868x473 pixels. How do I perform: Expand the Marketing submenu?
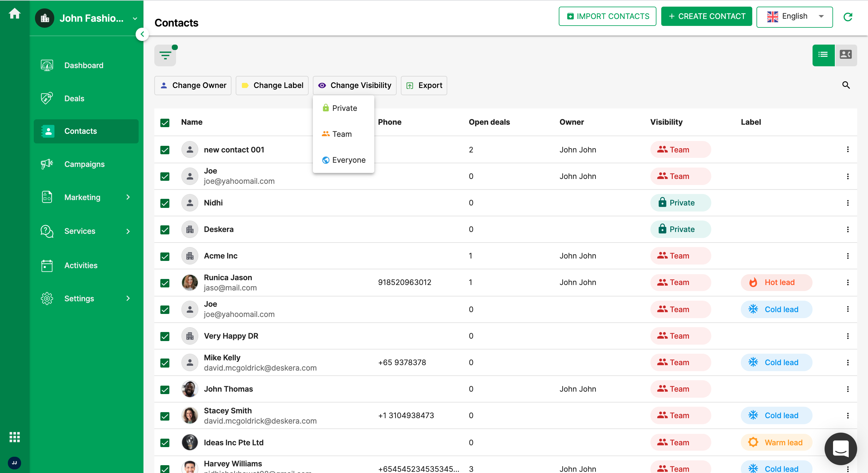click(x=82, y=197)
